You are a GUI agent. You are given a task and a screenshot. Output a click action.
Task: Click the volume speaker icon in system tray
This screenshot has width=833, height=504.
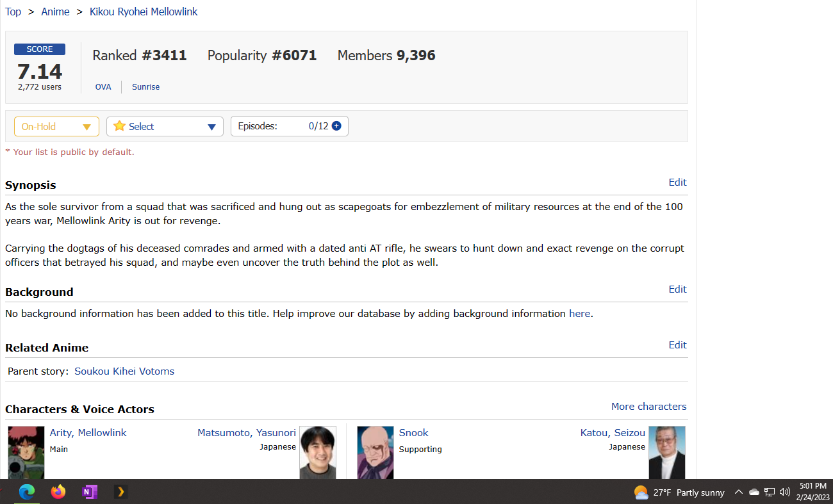785,492
